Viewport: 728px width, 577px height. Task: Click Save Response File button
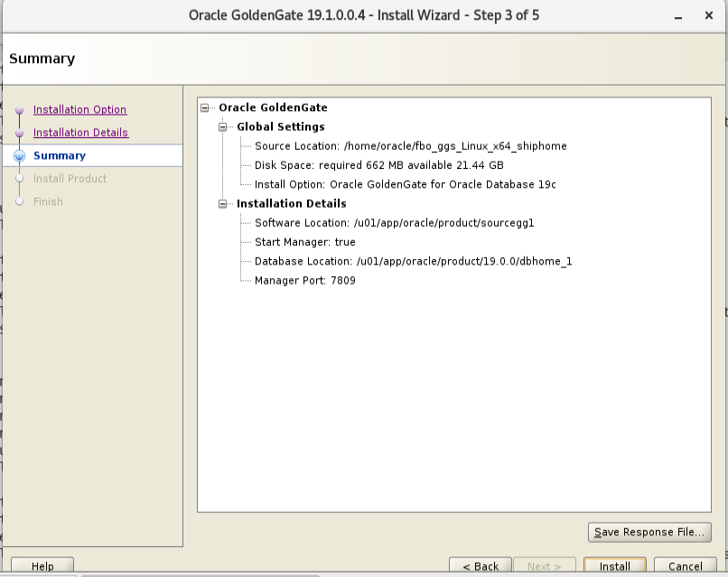pos(649,532)
